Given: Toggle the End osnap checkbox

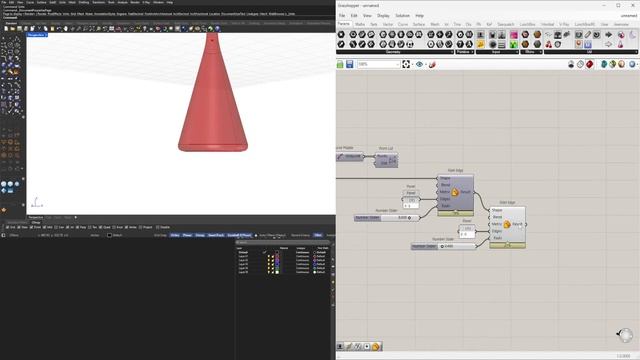Looking at the screenshot, I should pos(7,227).
